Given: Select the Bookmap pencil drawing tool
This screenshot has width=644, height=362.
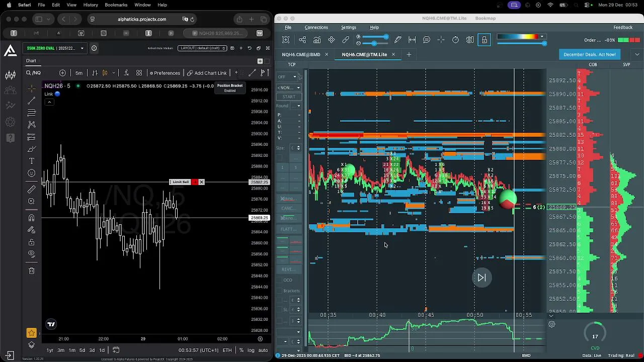Looking at the screenshot, I should 398,40.
